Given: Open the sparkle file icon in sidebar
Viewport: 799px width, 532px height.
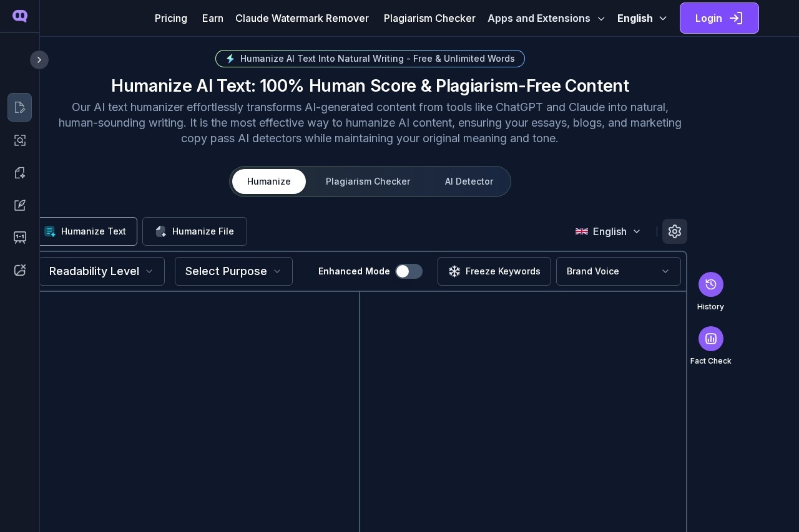Looking at the screenshot, I should coord(20,173).
